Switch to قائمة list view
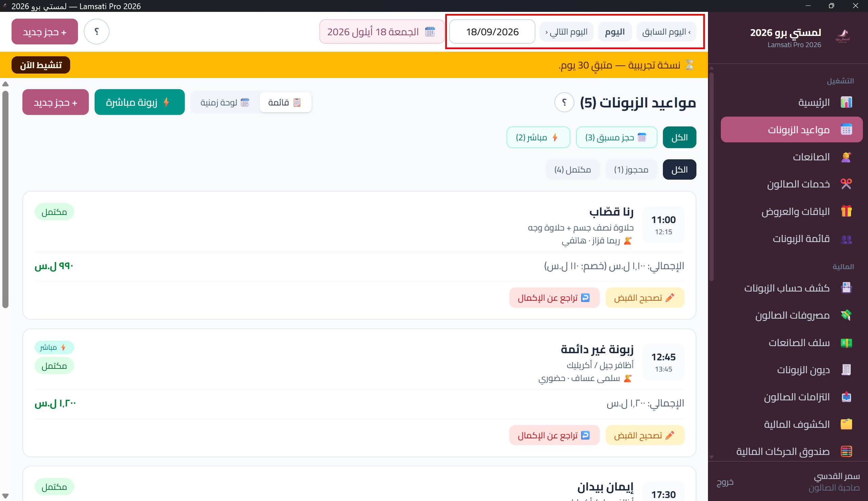 (286, 102)
